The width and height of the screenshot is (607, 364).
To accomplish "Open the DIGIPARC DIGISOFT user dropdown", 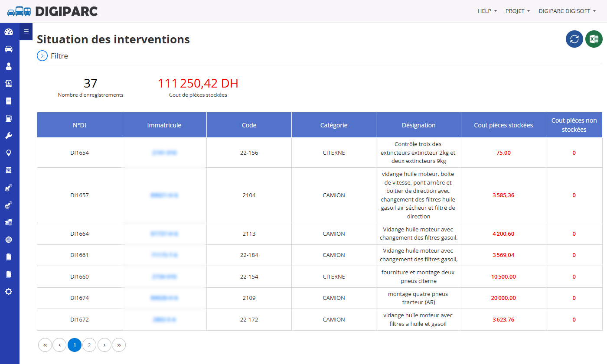I will [x=567, y=11].
